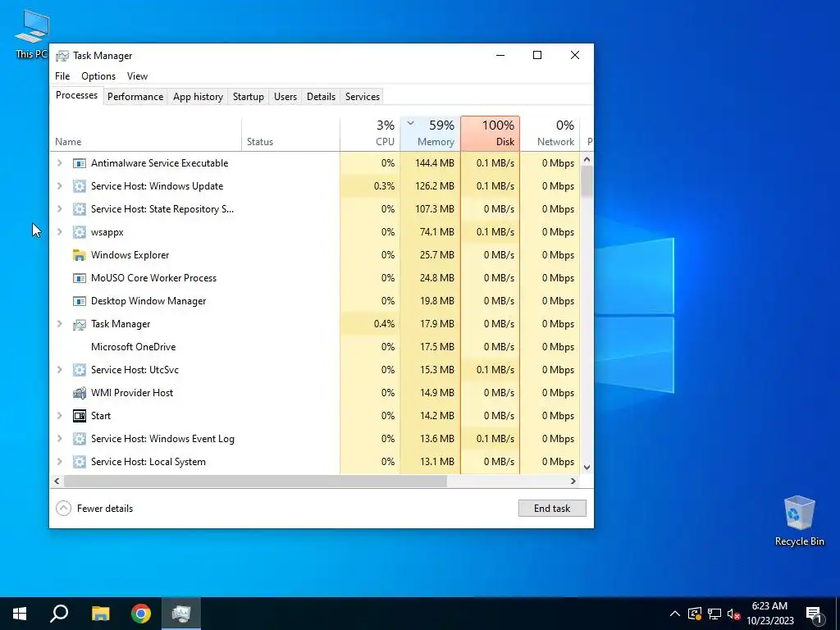Switch to the Startup tab

(x=248, y=97)
